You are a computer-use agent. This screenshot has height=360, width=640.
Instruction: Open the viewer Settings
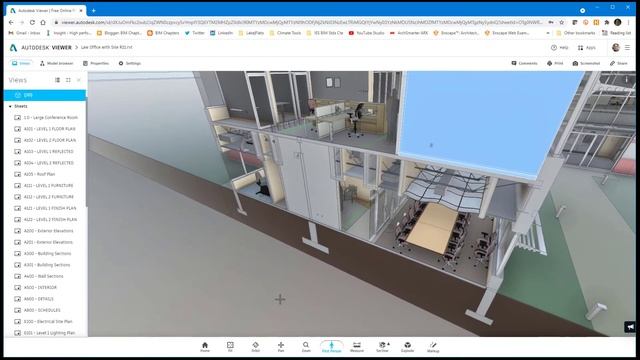[x=130, y=63]
